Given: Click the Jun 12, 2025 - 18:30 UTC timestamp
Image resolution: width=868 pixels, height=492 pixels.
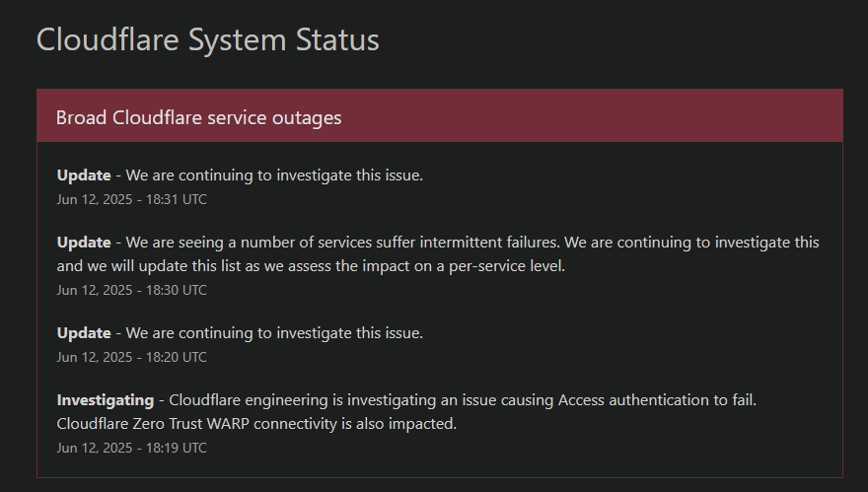Looking at the screenshot, I should point(132,291).
